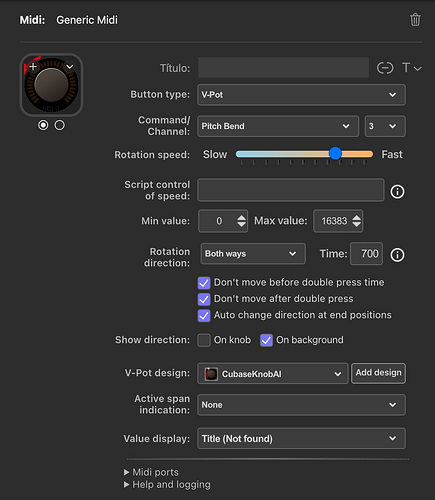Screen dimensions: 435x500
Task: Open info icon next to Time field
Action: (397, 255)
